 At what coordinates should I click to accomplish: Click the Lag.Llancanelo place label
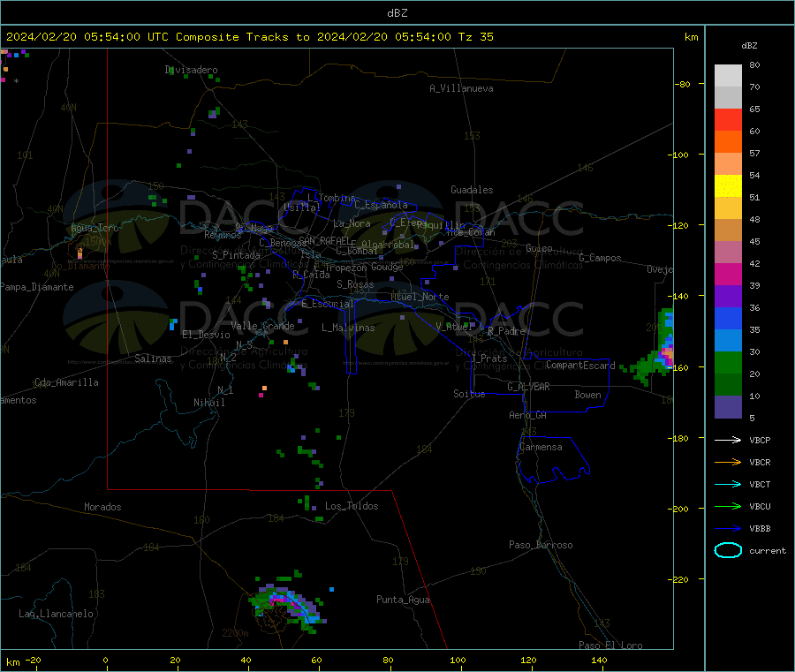(56, 614)
